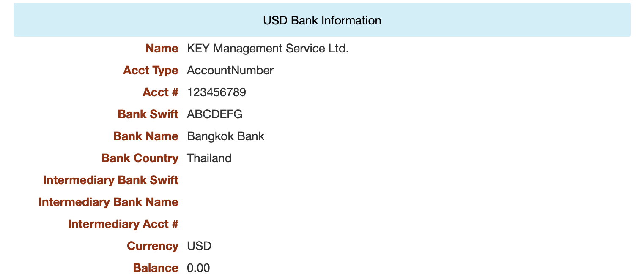
Task: Click the 0.00 balance value
Action: click(198, 268)
